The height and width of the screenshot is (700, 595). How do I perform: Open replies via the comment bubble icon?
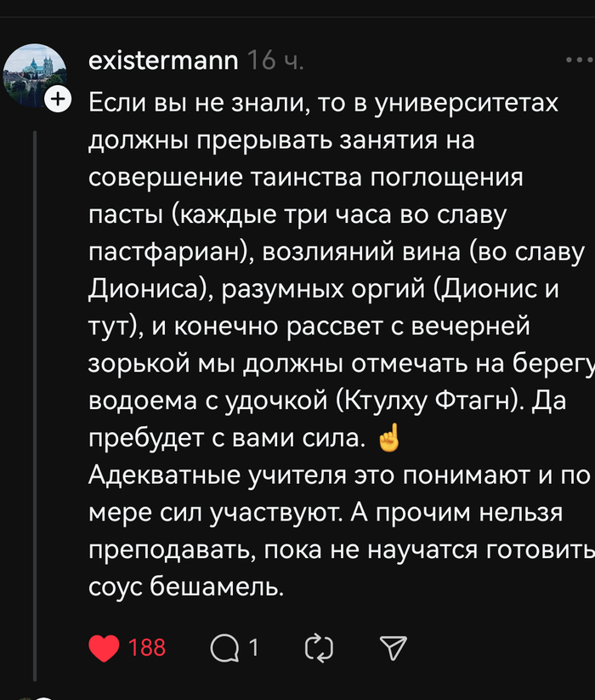pyautogui.click(x=224, y=648)
